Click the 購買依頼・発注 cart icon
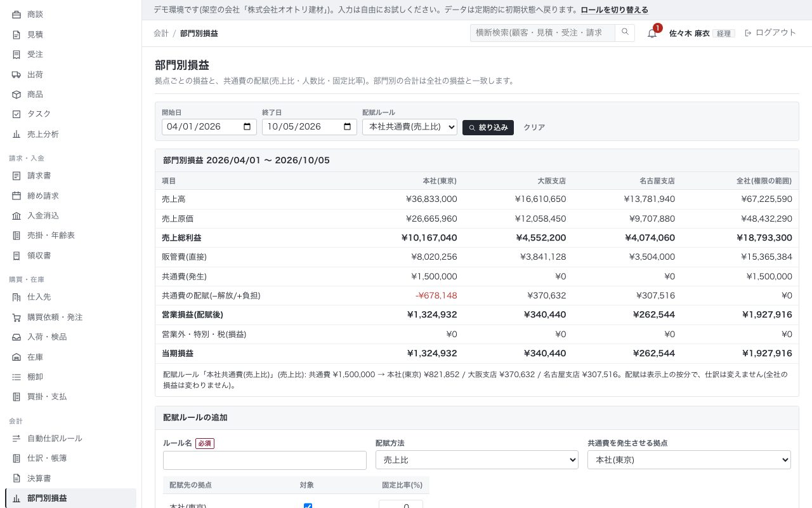This screenshot has height=508, width=812. tap(16, 317)
